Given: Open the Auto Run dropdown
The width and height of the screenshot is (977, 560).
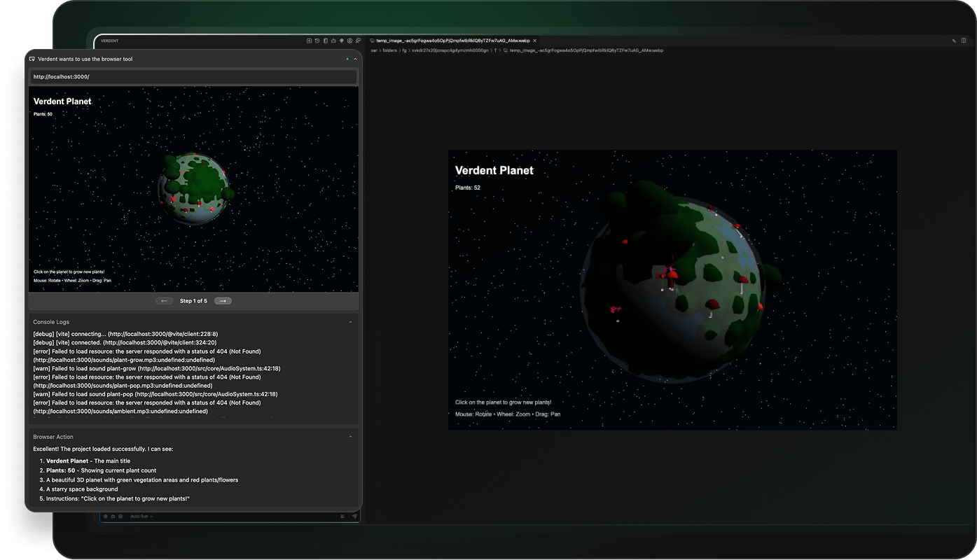Looking at the screenshot, I should click(141, 517).
